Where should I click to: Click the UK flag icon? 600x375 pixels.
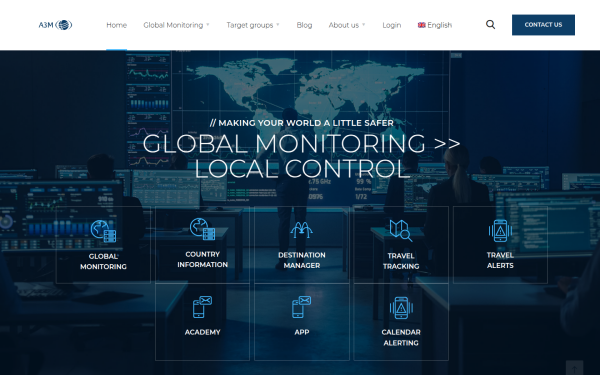coord(421,25)
